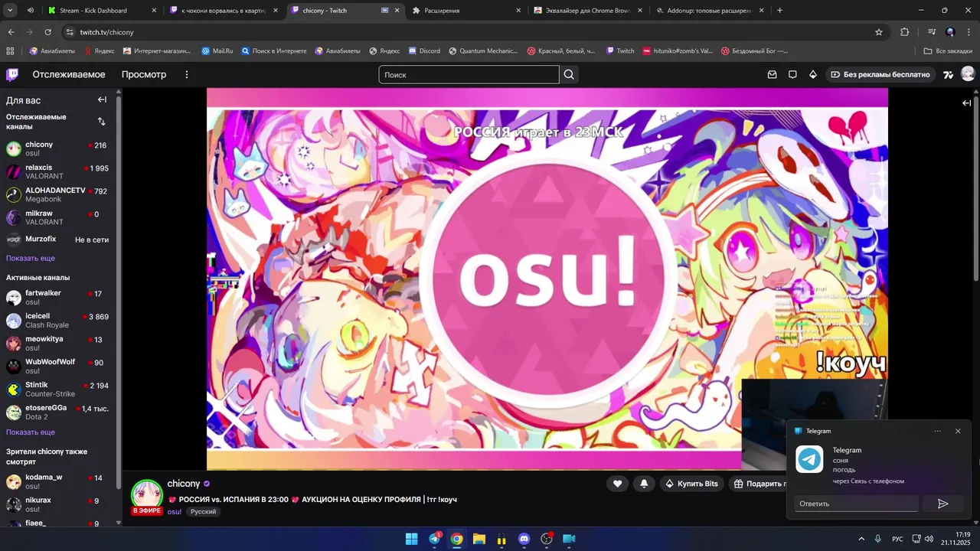Open the tab search dropdown arrow
This screenshot has width=980, height=551.
pos(11,11)
